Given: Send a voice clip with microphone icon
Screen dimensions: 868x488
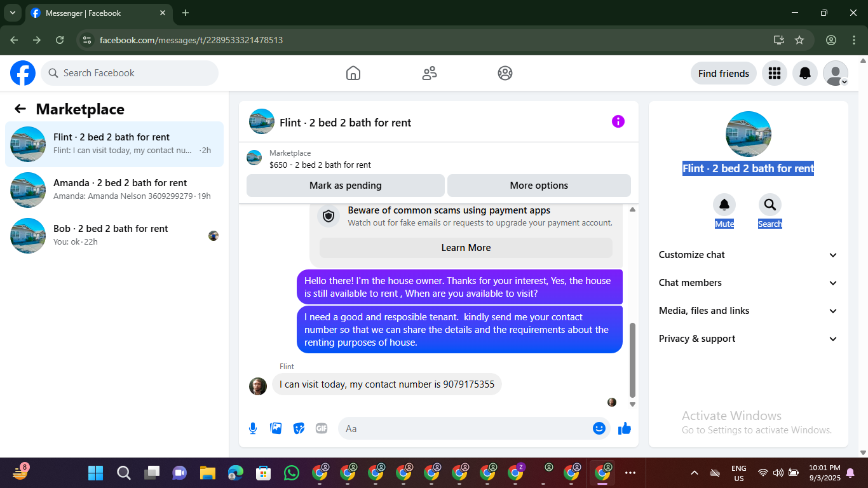Looking at the screenshot, I should tap(253, 428).
